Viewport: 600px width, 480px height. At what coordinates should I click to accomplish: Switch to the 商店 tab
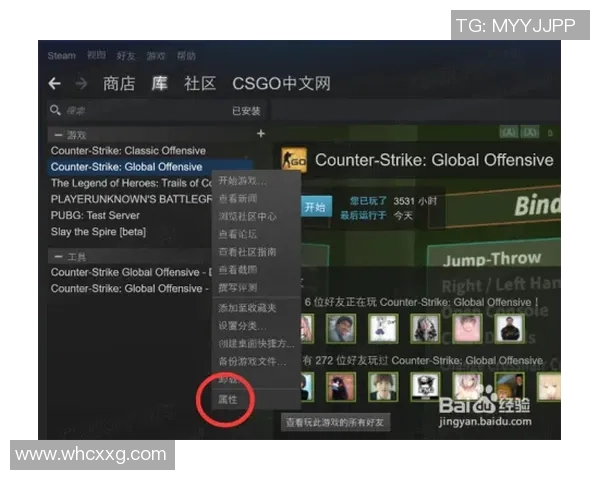tap(119, 83)
